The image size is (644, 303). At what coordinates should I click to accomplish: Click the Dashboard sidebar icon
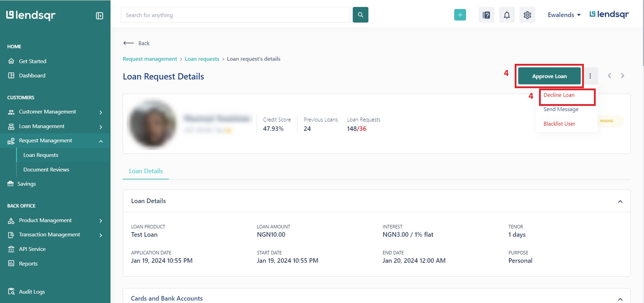[x=11, y=75]
